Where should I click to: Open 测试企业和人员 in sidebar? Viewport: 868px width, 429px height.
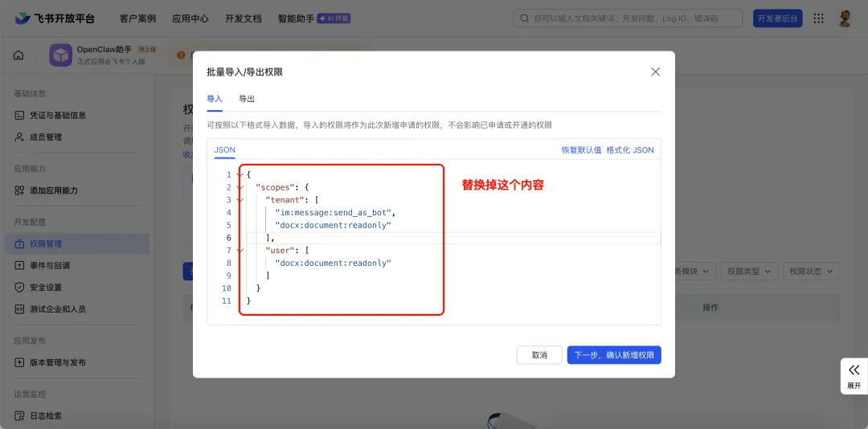77,308
